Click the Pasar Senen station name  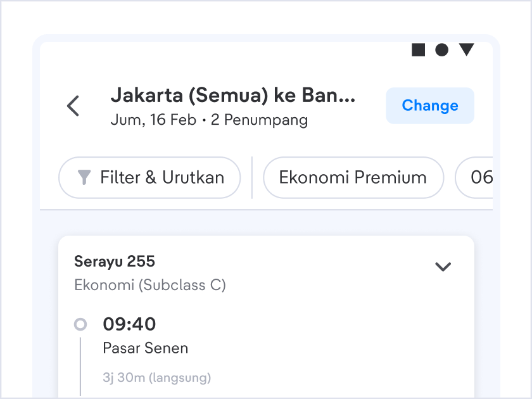coord(145,348)
